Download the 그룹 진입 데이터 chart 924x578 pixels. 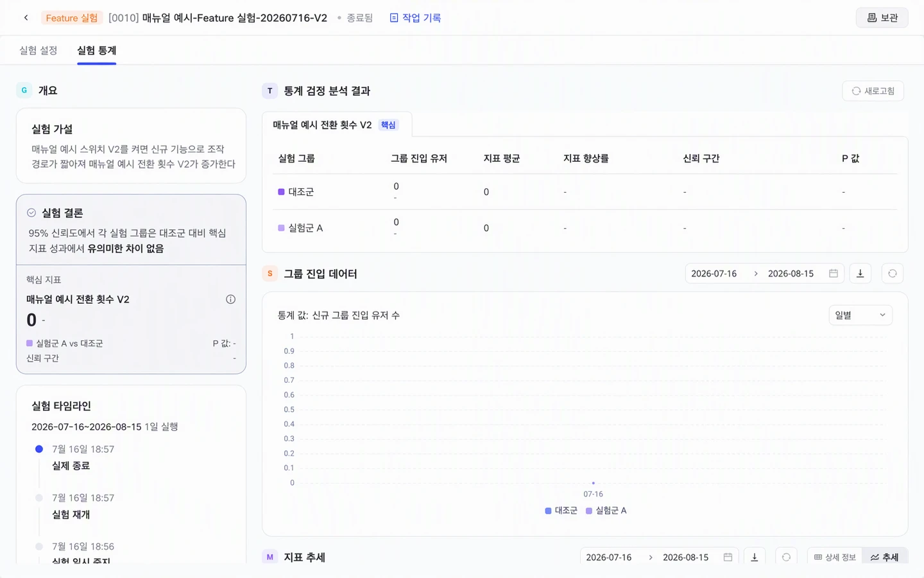[860, 274]
